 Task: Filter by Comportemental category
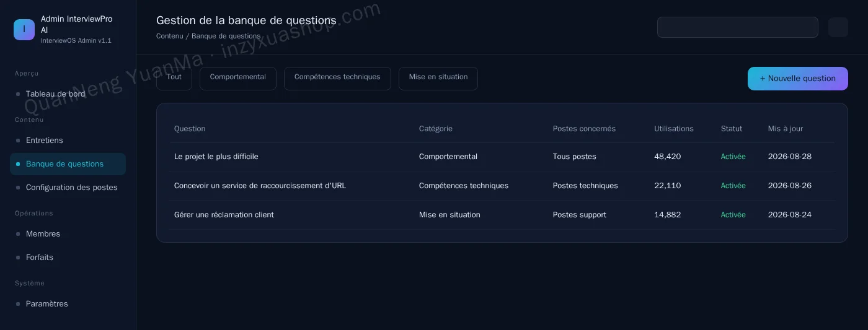(x=238, y=79)
